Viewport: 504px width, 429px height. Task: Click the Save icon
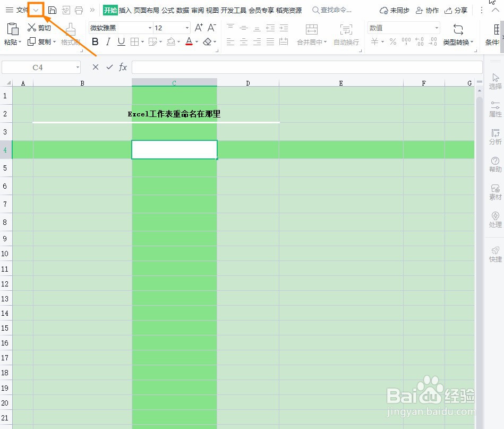pyautogui.click(x=52, y=10)
